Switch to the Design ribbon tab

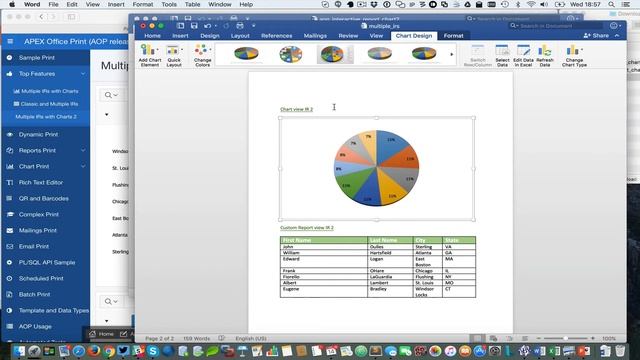210,36
